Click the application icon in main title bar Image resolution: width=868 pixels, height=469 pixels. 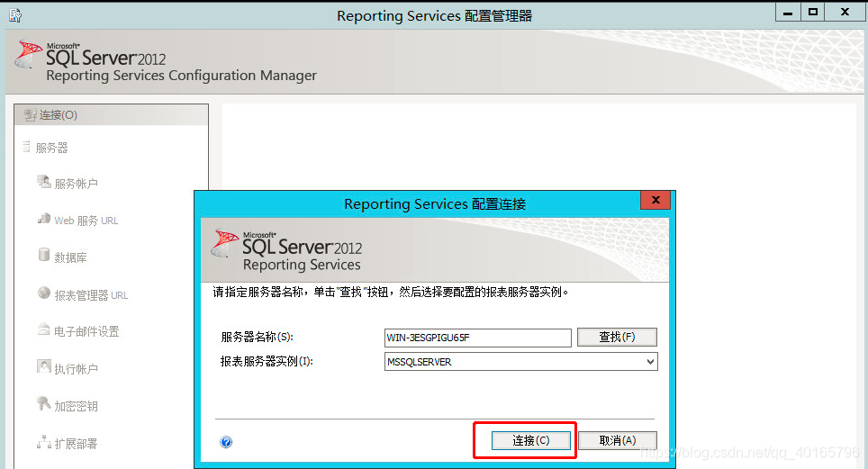point(15,15)
